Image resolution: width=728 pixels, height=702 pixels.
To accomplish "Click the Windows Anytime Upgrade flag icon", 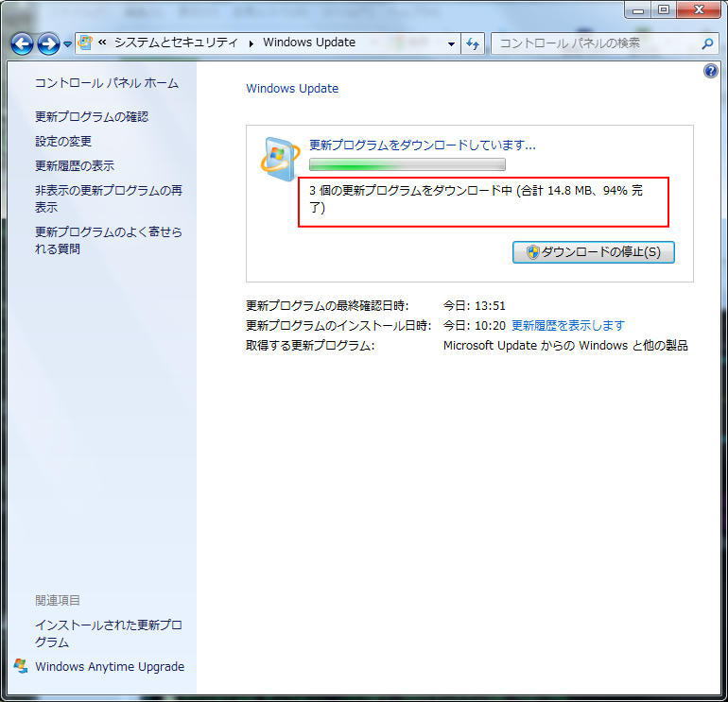I will (21, 666).
